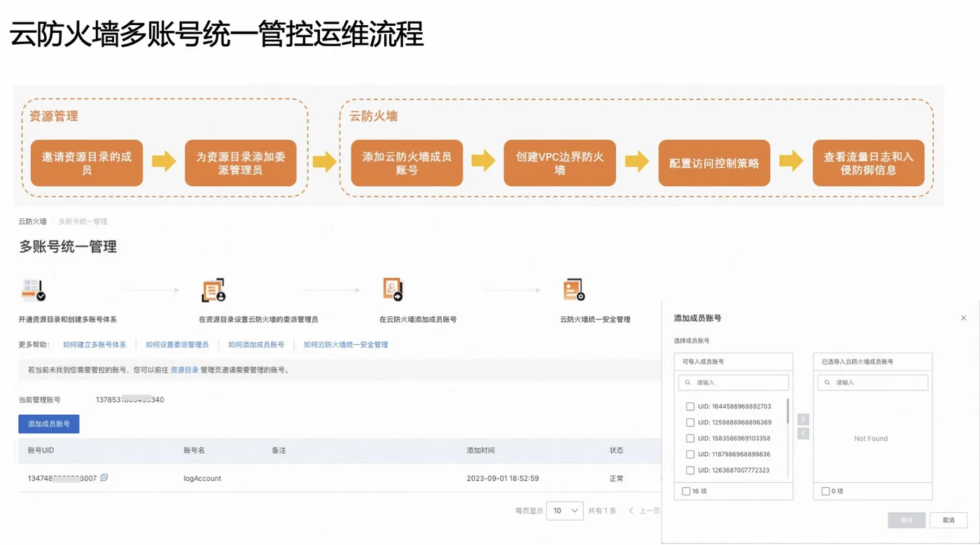Click the 添加成员账号 blue button
The width and height of the screenshot is (980, 545).
48,424
